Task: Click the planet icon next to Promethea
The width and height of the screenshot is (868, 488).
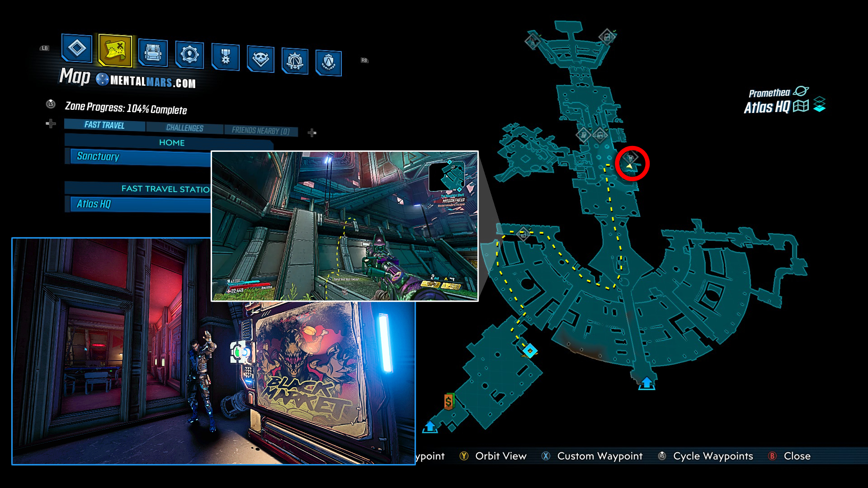Action: tap(801, 91)
